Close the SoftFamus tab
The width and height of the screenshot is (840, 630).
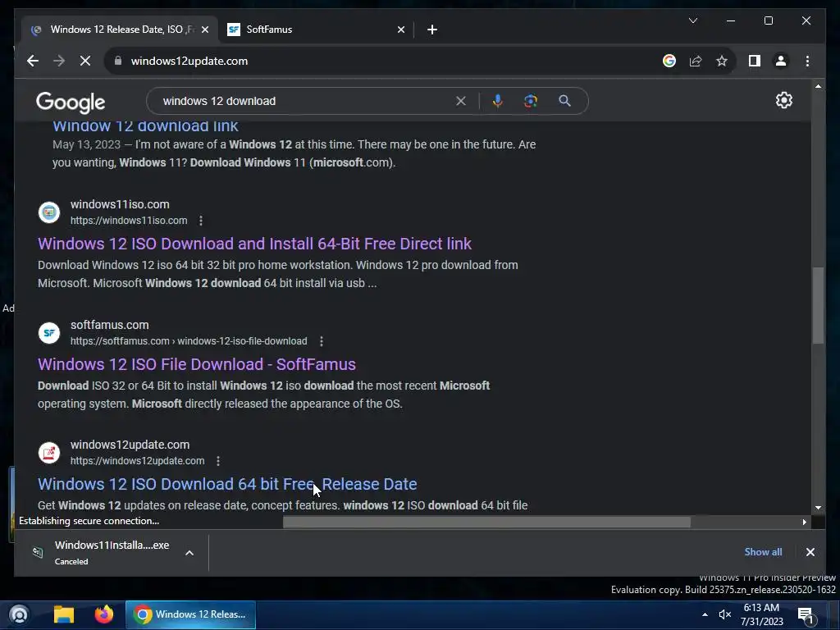[400, 30]
